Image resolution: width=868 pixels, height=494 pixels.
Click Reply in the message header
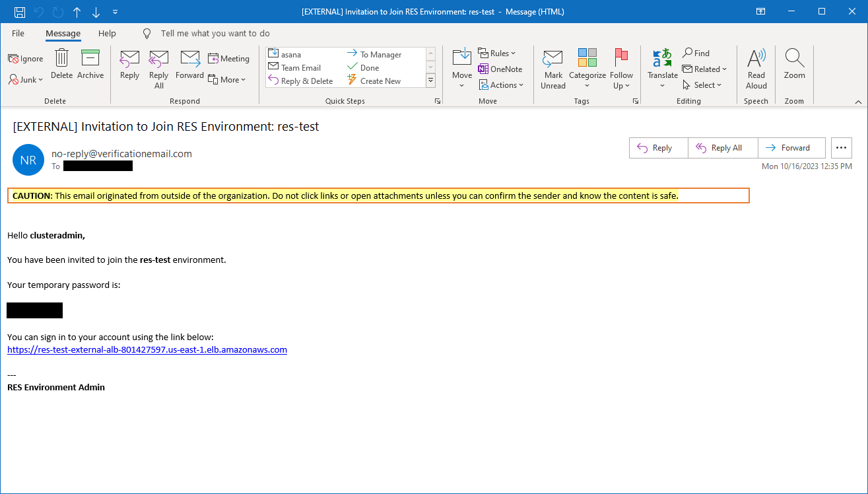pos(657,147)
